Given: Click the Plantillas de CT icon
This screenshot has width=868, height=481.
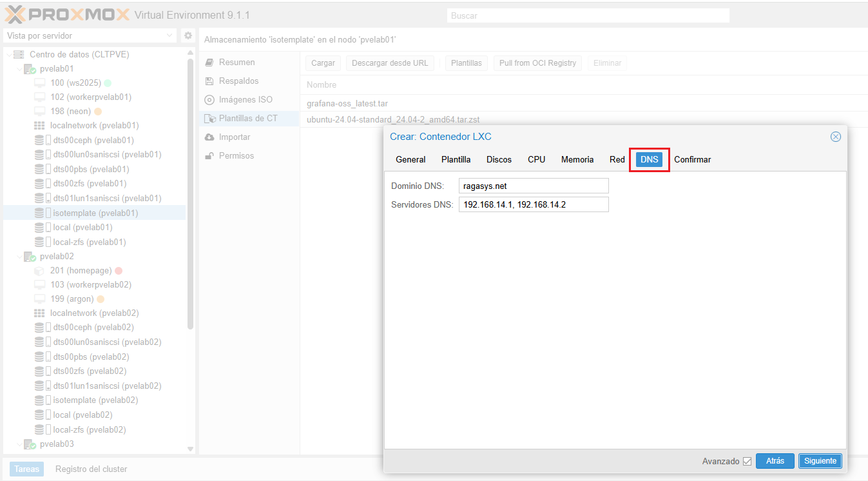Looking at the screenshot, I should [209, 119].
